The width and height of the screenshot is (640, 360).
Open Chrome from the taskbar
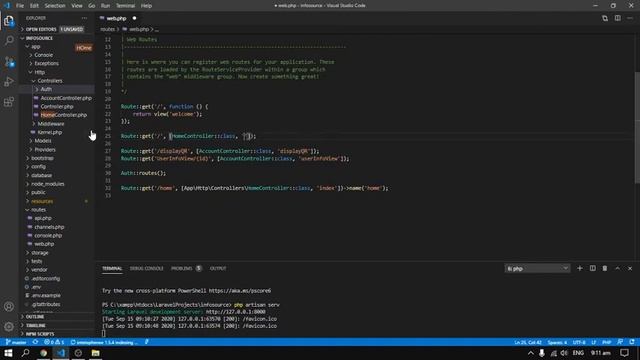[43, 353]
